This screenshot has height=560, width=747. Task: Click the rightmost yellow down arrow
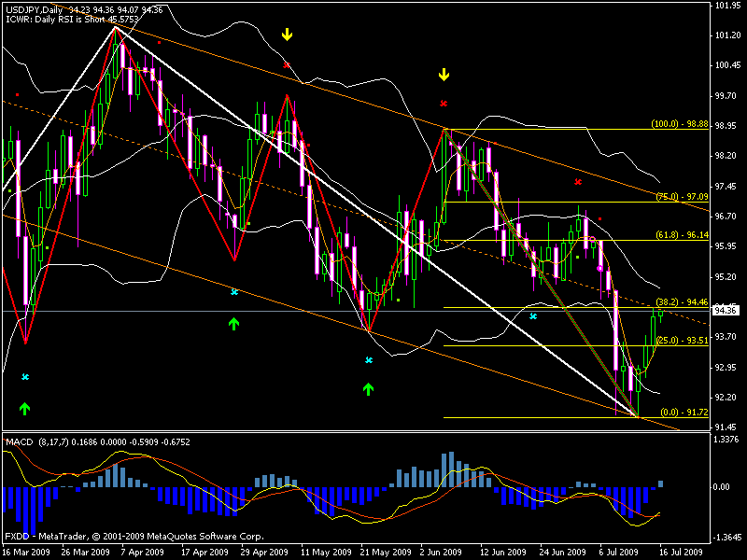click(x=444, y=74)
